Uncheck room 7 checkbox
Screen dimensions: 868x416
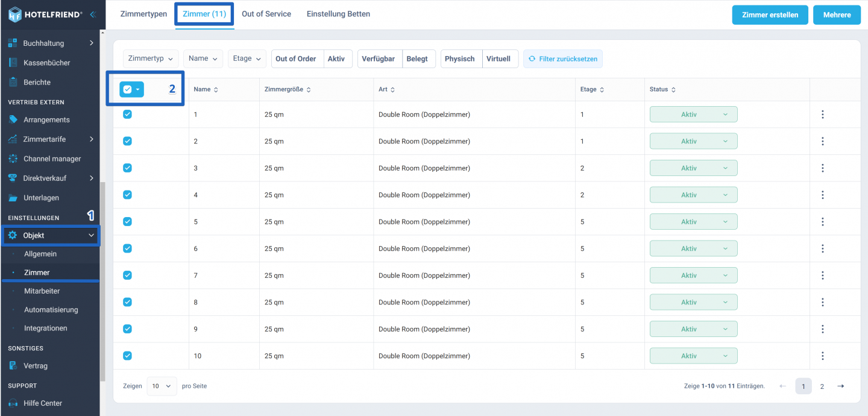pos(127,275)
